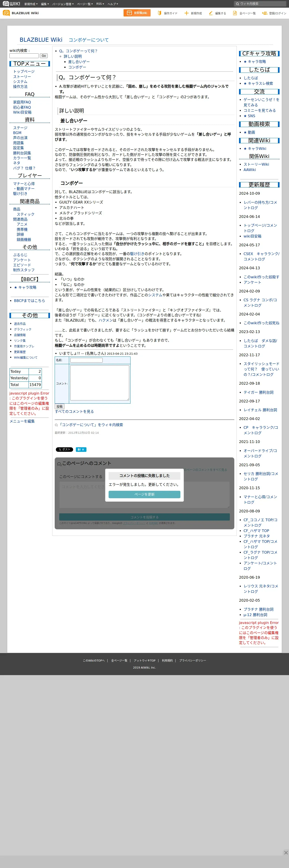Open レバーの持ち方/コメントログ in 更新履歴
This screenshot has width=289, height=868.
click(260, 205)
